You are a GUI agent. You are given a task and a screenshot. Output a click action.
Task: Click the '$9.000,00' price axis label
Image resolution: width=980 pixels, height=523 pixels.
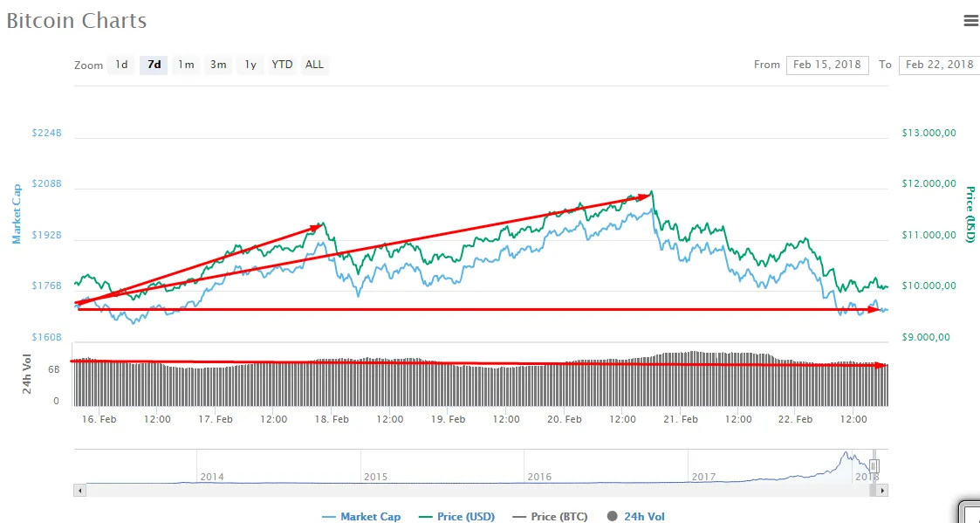(x=926, y=337)
